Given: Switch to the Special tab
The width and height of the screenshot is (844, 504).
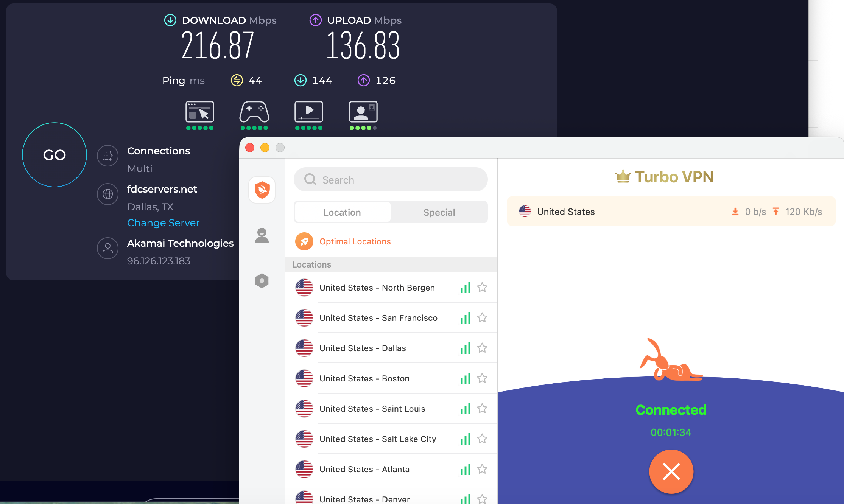Looking at the screenshot, I should [439, 212].
